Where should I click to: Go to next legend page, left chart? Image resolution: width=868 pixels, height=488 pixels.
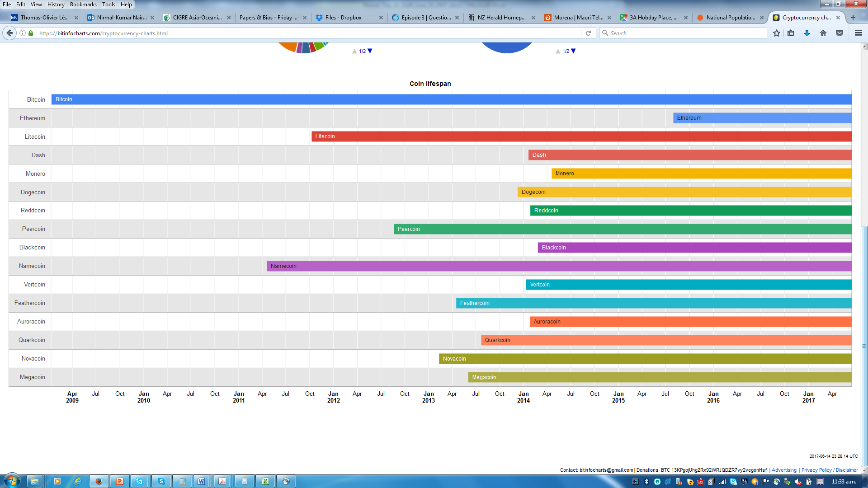[370, 51]
